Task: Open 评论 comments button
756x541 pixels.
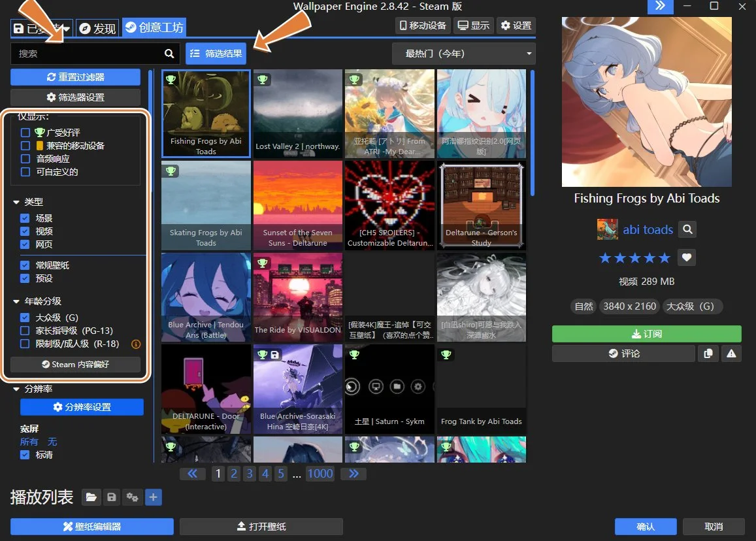Action: pos(623,353)
